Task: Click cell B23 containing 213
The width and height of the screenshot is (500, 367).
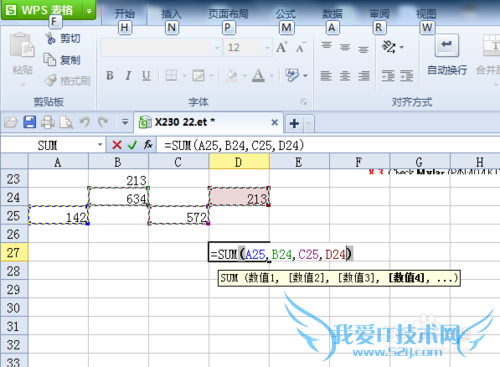Action: click(118, 179)
